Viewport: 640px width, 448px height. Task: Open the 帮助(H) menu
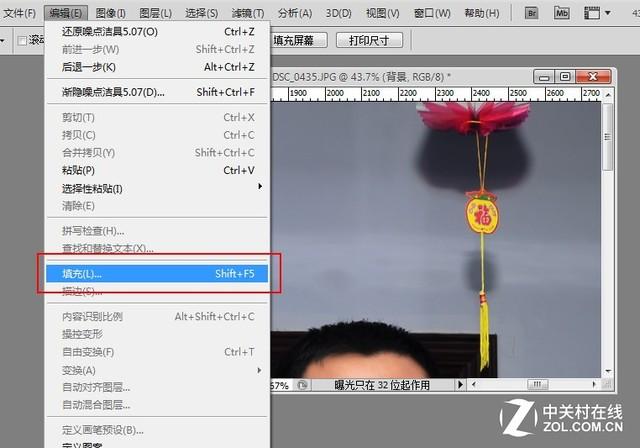click(x=482, y=13)
